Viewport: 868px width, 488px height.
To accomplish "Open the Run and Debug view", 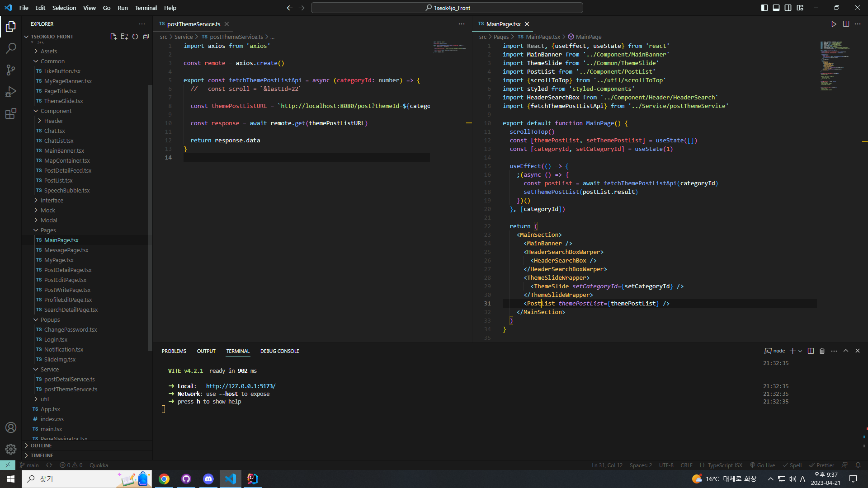I will point(11,92).
